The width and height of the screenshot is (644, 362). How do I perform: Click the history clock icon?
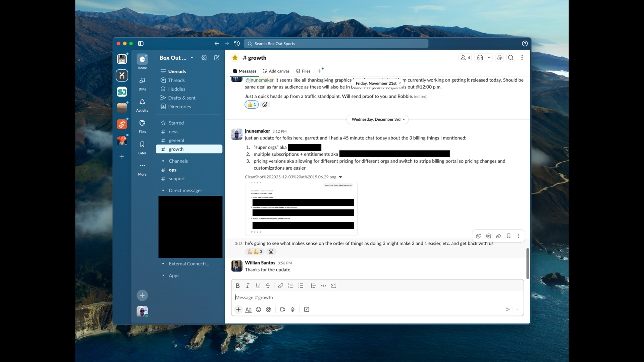point(237,44)
